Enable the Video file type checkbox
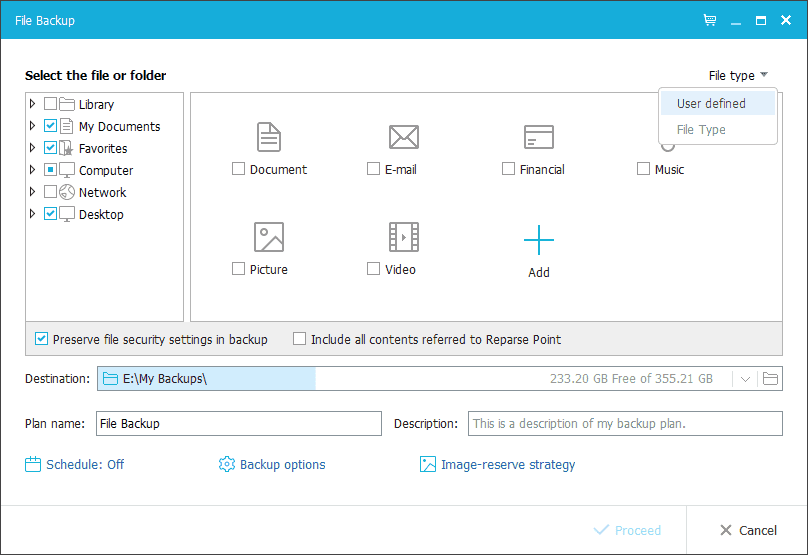Image resolution: width=808 pixels, height=555 pixels. point(373,268)
